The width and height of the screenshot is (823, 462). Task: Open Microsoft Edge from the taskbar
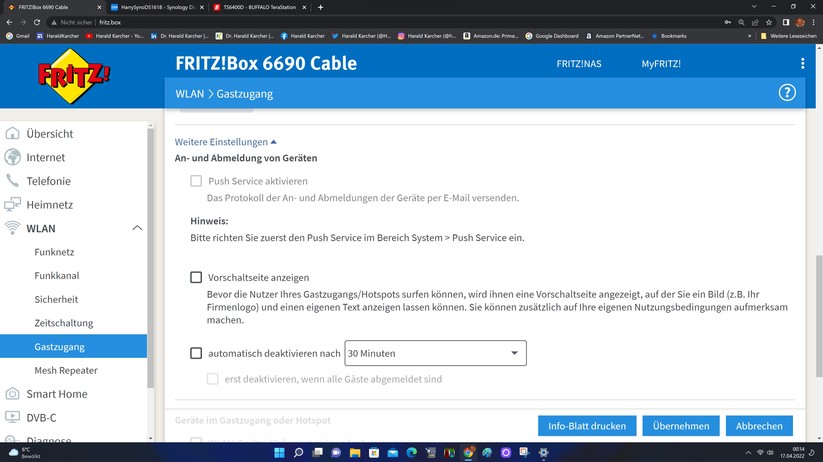[412, 453]
